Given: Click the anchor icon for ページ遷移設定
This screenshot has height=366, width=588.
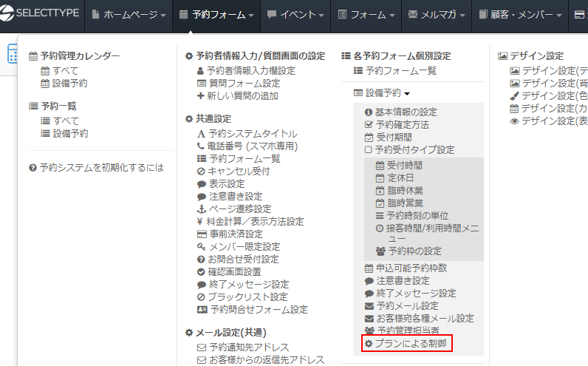Looking at the screenshot, I should pyautogui.click(x=201, y=209).
